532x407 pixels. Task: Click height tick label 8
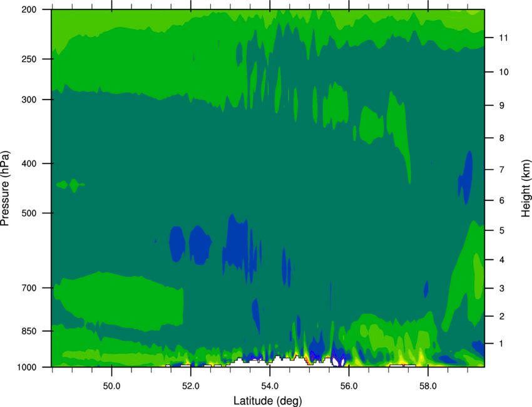pyautogui.click(x=501, y=138)
